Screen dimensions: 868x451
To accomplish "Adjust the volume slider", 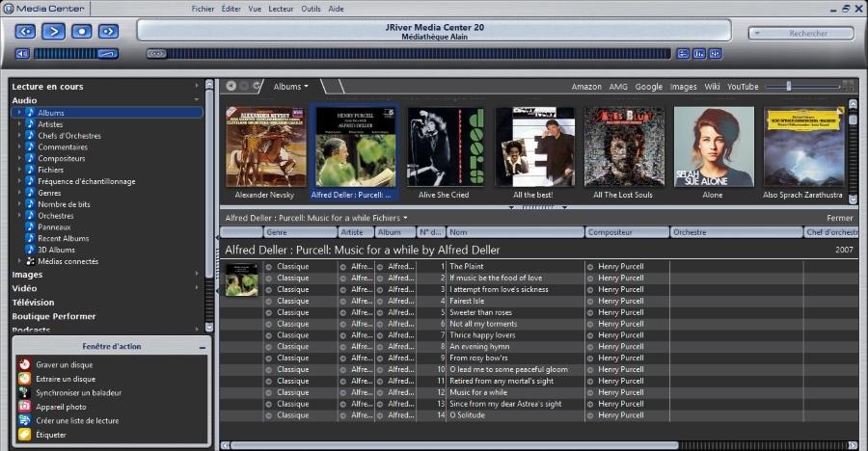I will click(76, 54).
